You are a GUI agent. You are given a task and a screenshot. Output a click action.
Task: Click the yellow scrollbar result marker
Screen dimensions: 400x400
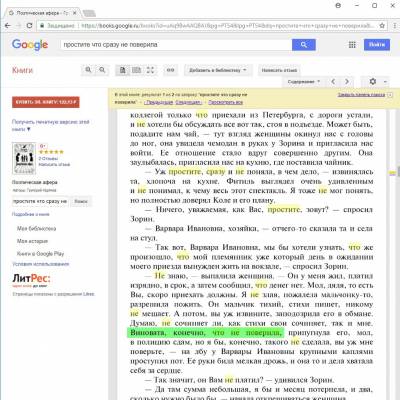(392, 173)
